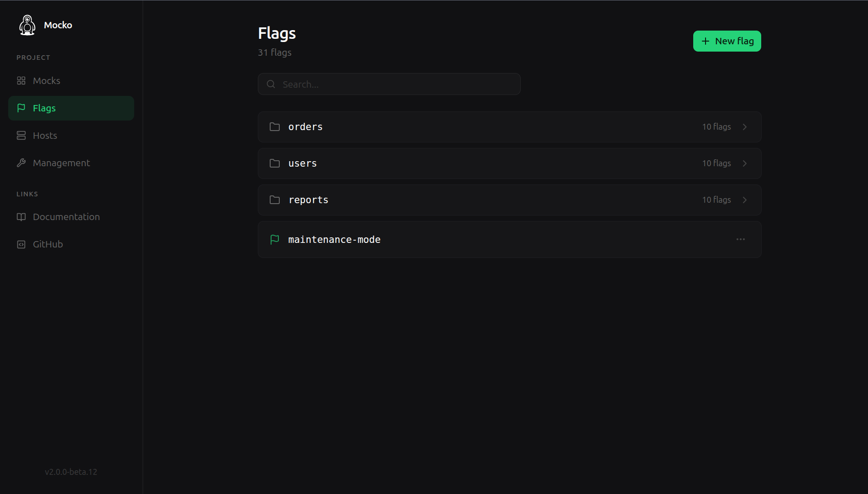The image size is (868, 494).
Task: Click the Management wrench icon
Action: tap(21, 163)
